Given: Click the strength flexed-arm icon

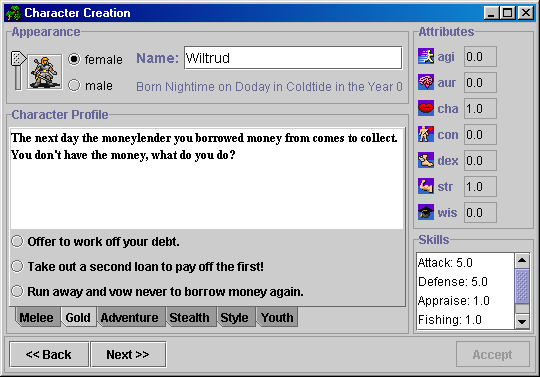Looking at the screenshot, I should (426, 186).
